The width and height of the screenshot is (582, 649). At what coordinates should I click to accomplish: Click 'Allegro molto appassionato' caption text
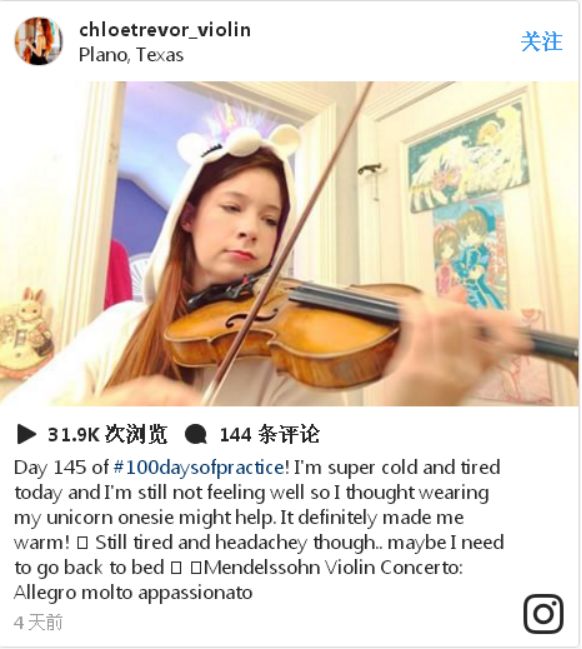(133, 592)
